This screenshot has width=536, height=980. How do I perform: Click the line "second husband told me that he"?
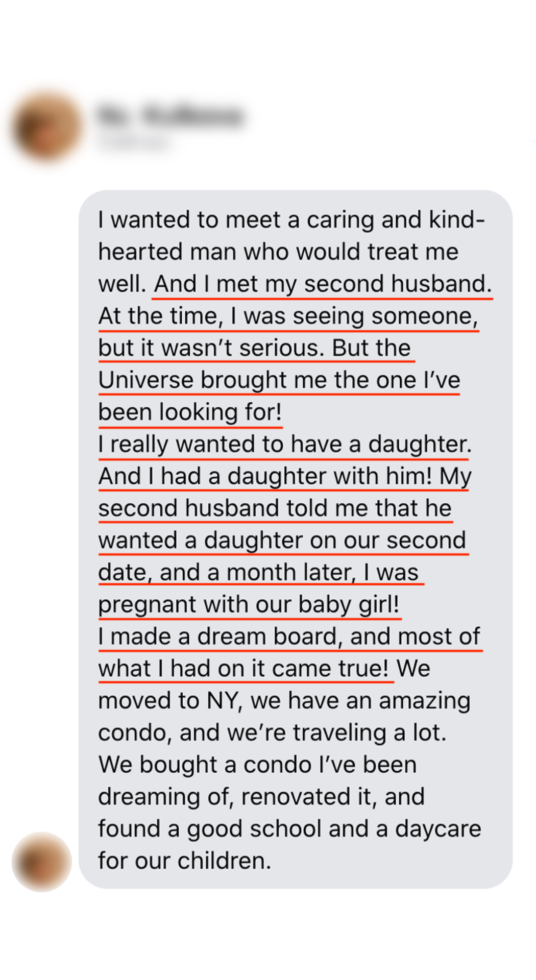click(275, 509)
